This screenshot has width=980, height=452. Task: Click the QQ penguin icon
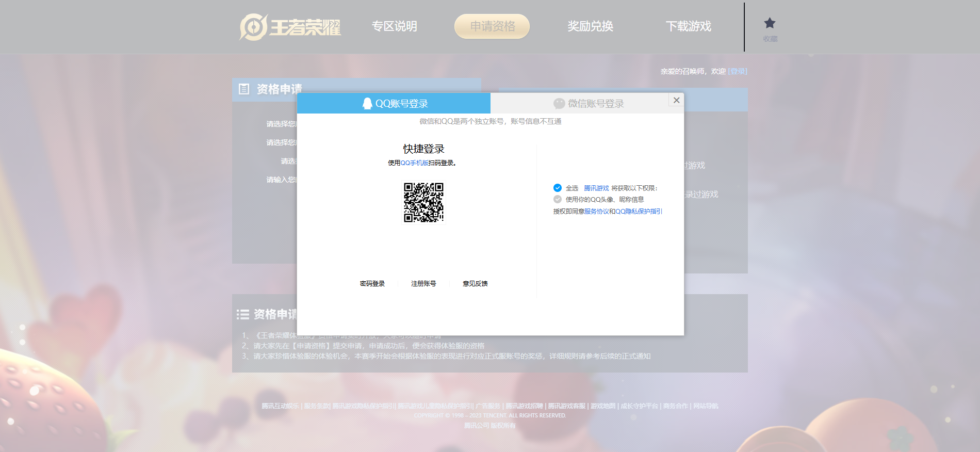click(x=367, y=104)
